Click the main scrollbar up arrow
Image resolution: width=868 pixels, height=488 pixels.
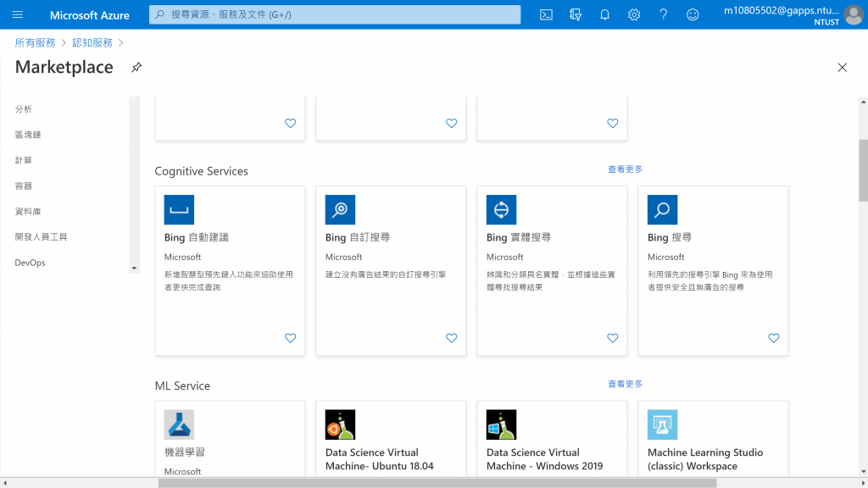coord(863,102)
